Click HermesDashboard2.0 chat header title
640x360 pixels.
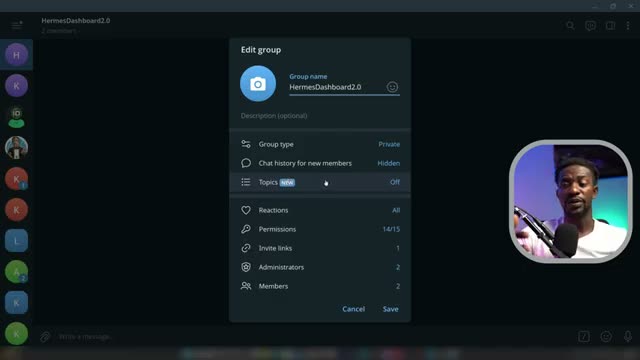(x=76, y=20)
